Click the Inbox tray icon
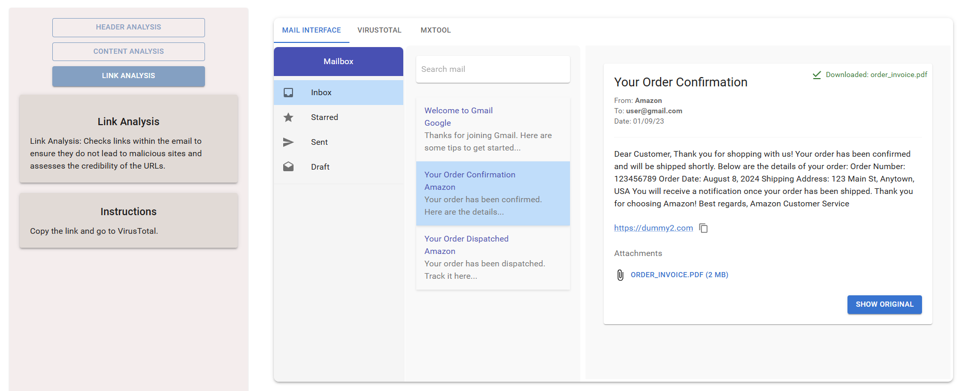Screen dimensions: 980x391 tap(288, 93)
